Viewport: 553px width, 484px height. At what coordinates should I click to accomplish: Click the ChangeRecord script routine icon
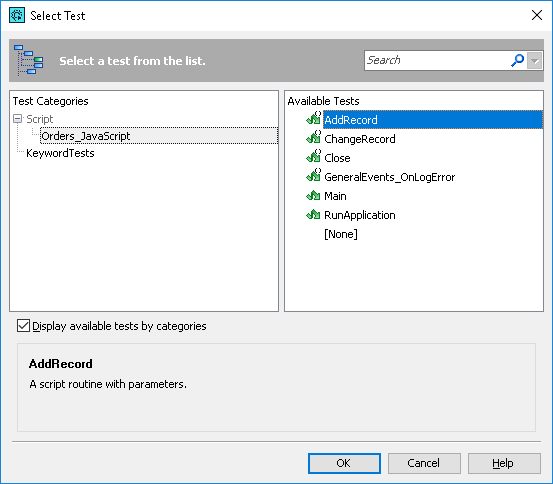314,138
